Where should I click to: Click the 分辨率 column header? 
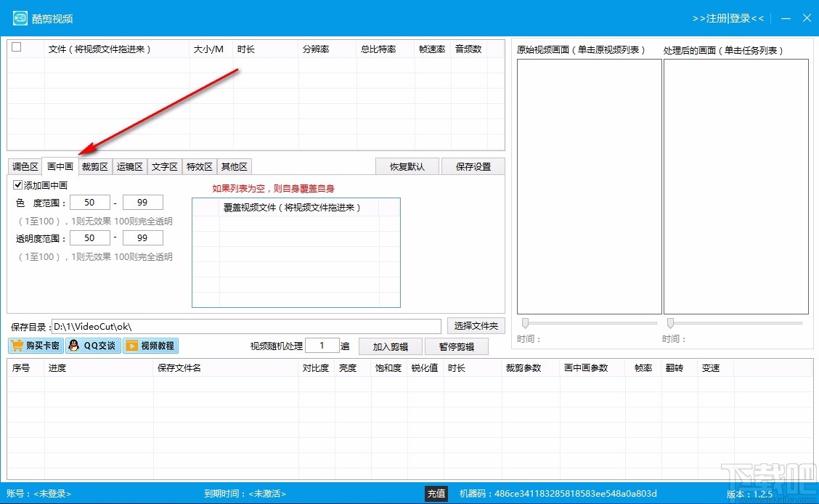(x=327, y=49)
